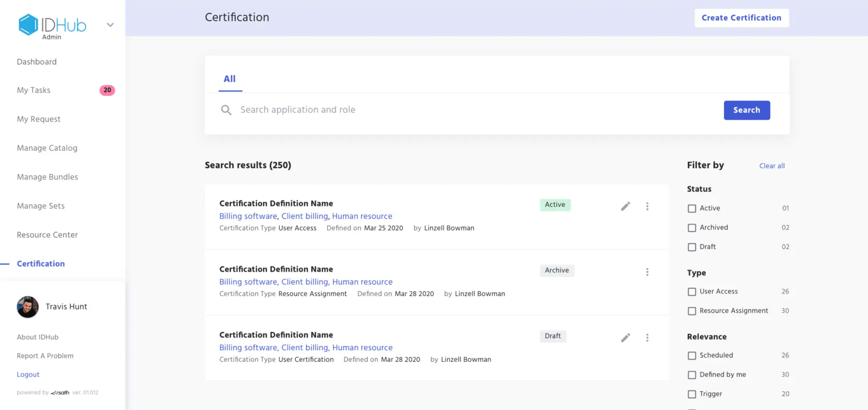Image resolution: width=868 pixels, height=410 pixels.
Task: Open more options for Draft certification
Action: (x=647, y=338)
